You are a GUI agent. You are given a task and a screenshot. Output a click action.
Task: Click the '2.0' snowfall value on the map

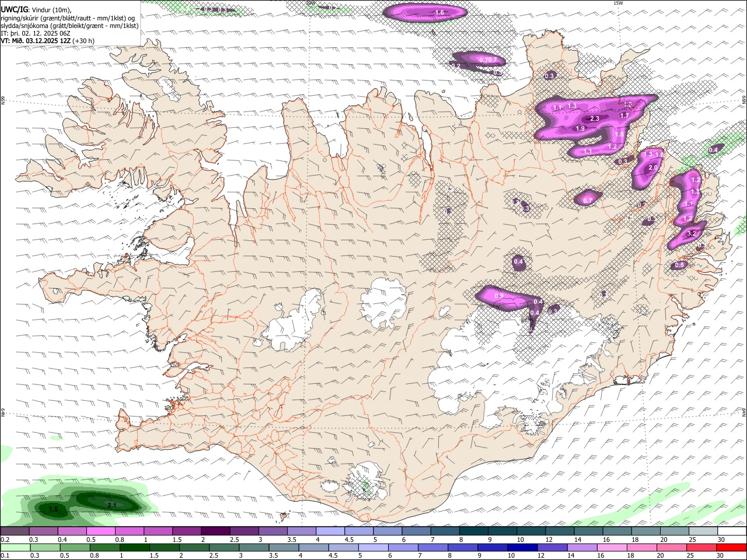click(x=653, y=167)
